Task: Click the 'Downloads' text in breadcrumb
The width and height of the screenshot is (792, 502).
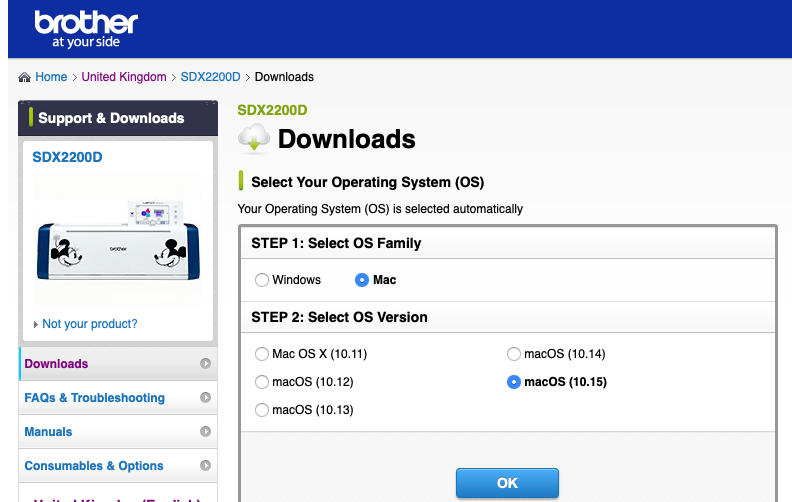Action: pos(284,77)
